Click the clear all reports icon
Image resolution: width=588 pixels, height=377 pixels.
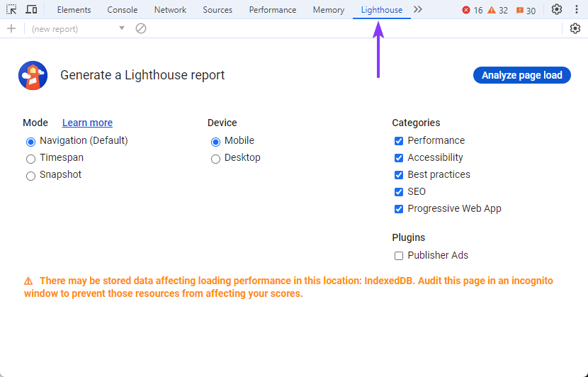click(x=141, y=28)
